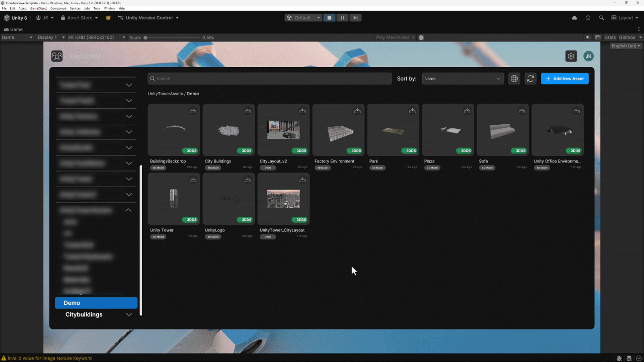
Task: Open the Window menu
Action: point(109,8)
